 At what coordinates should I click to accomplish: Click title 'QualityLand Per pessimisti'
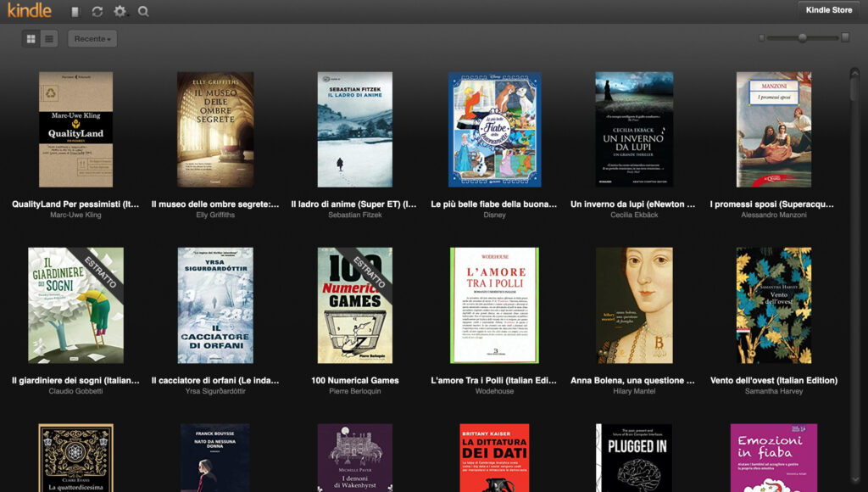point(75,204)
